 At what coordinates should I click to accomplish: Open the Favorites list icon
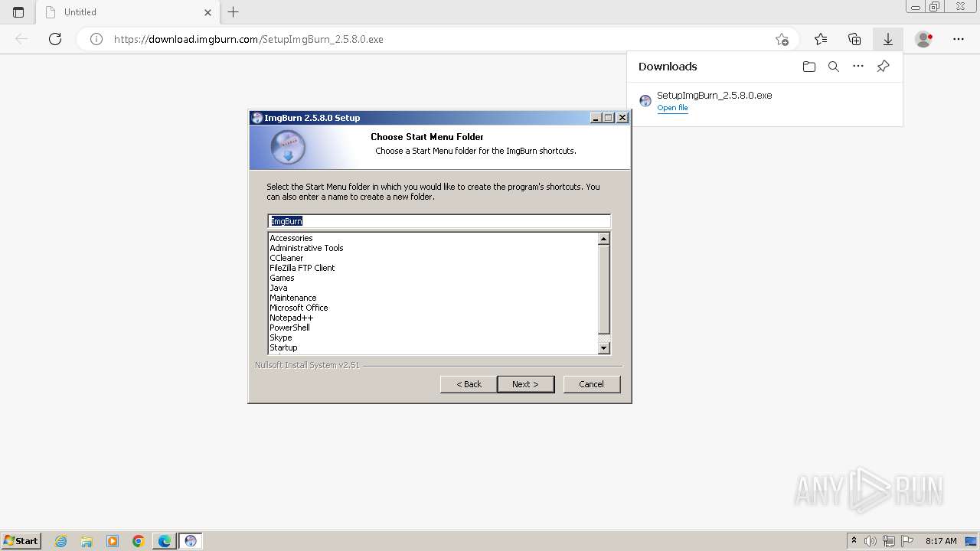pyautogui.click(x=821, y=39)
